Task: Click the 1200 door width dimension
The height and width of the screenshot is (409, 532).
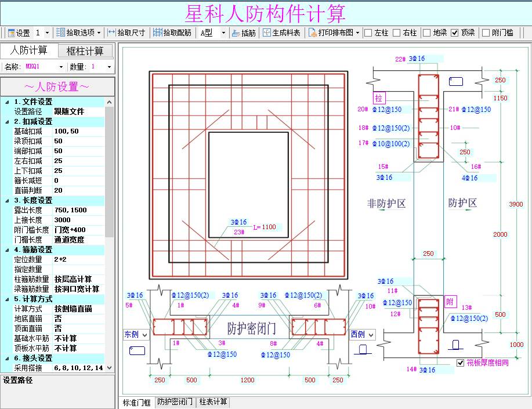Action: [x=247, y=380]
